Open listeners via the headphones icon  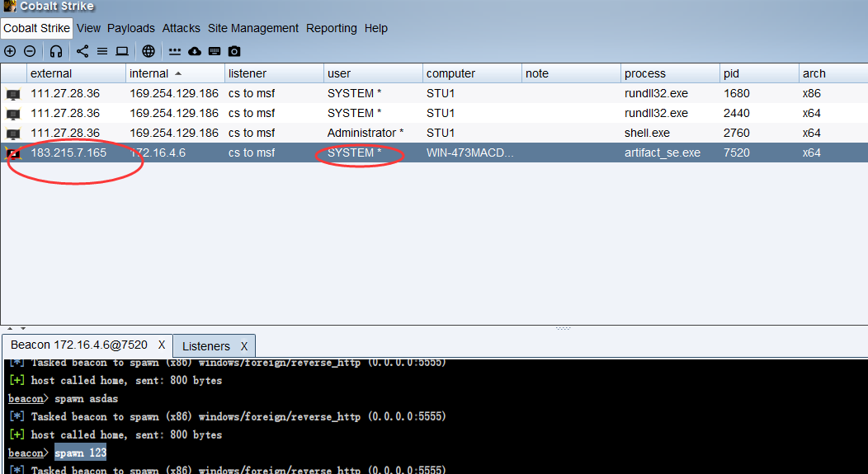pos(56,51)
